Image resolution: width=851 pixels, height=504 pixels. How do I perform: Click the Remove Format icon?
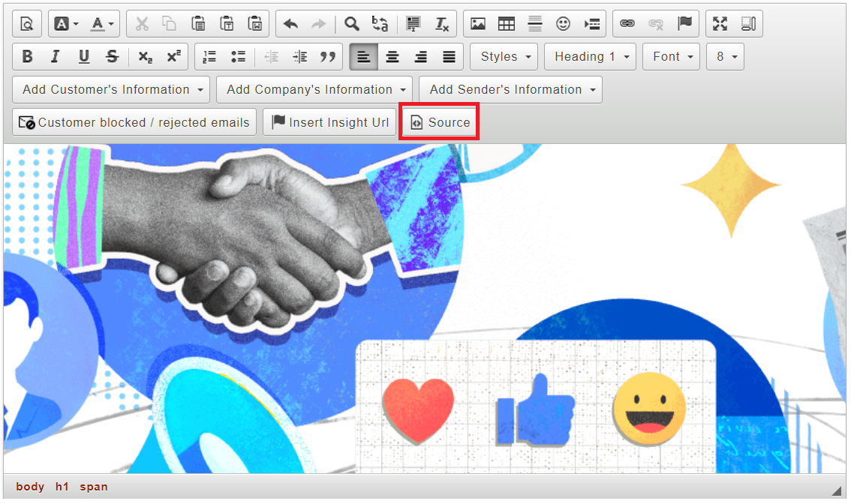coord(442,24)
